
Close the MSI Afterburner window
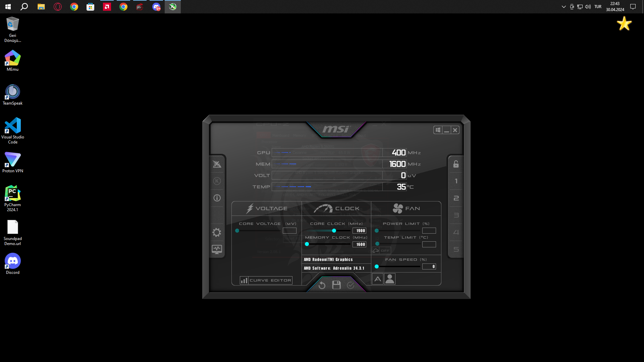point(455,130)
